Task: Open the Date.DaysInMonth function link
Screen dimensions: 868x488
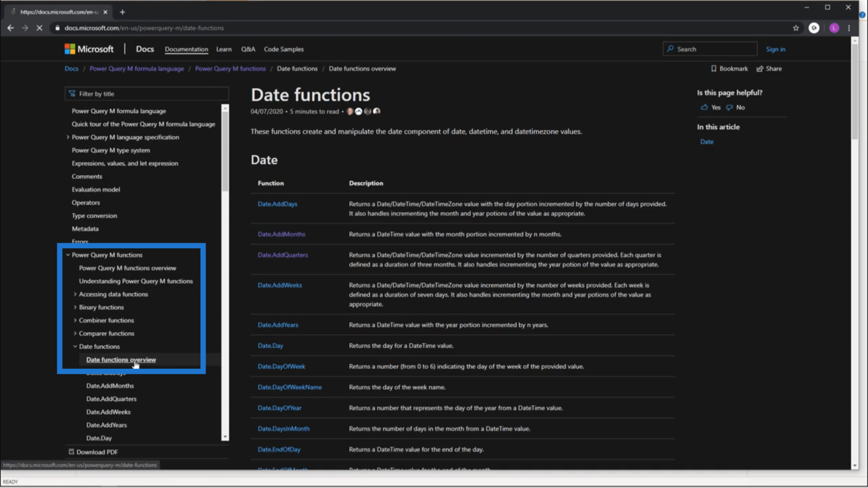Action: [x=284, y=429]
